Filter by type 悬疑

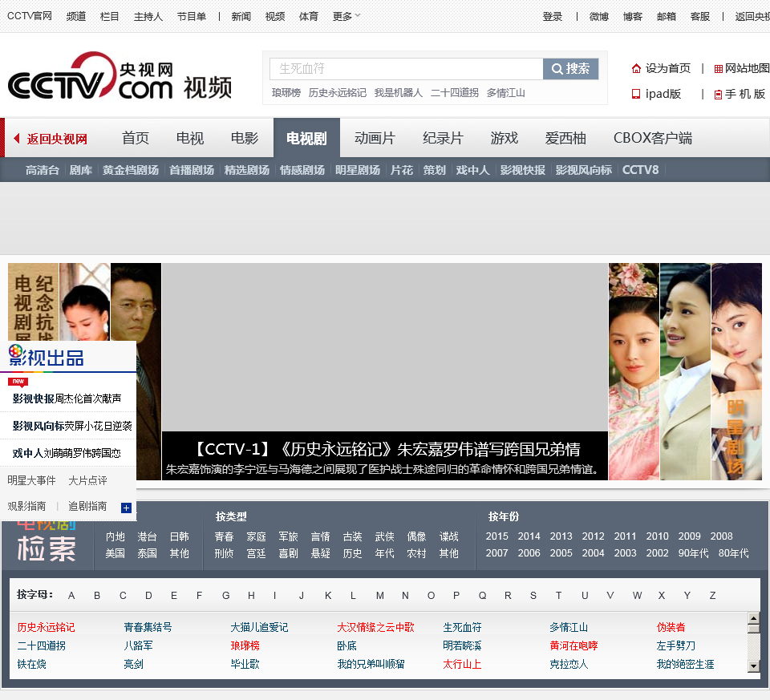pyautogui.click(x=321, y=553)
